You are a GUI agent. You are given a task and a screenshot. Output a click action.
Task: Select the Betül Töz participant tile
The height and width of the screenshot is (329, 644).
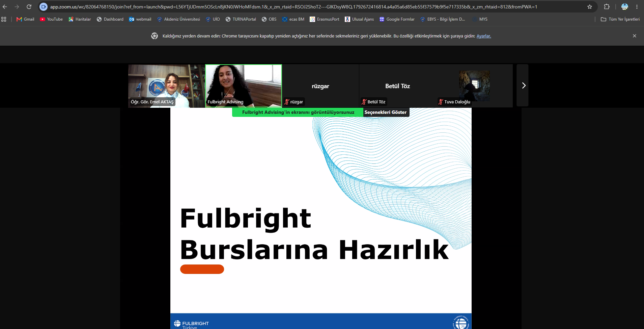point(397,86)
